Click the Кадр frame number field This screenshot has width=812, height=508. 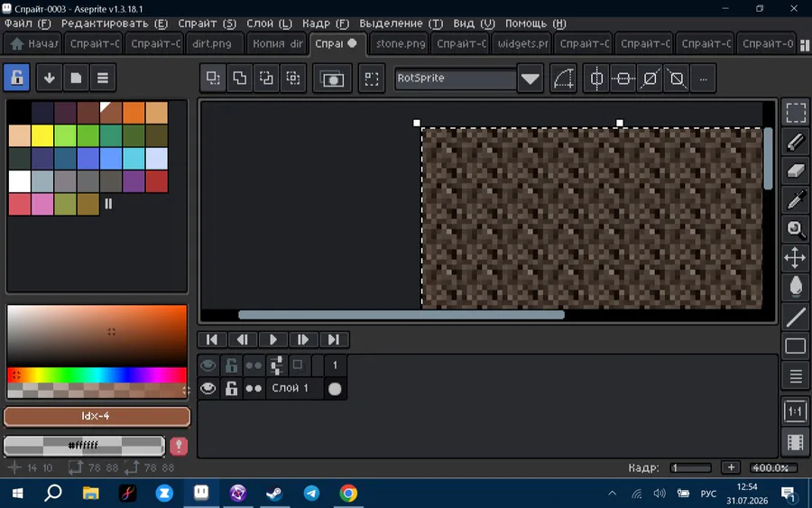[x=690, y=467]
